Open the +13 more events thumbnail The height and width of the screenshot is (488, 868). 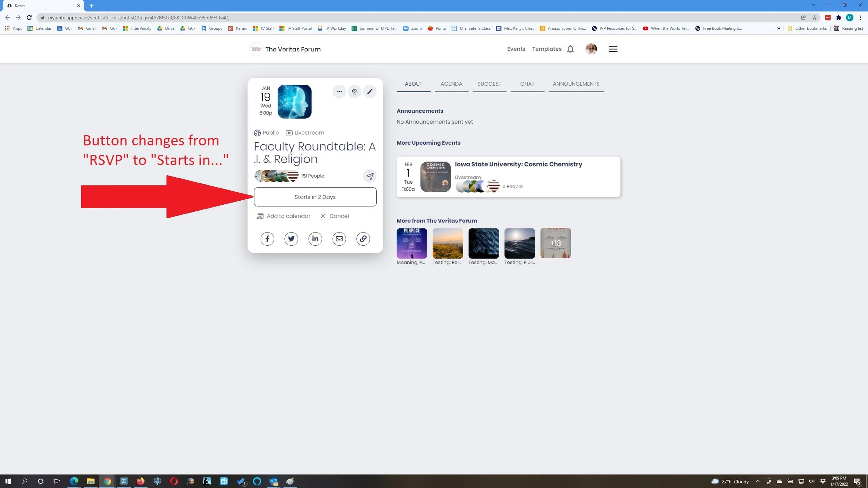coord(555,243)
